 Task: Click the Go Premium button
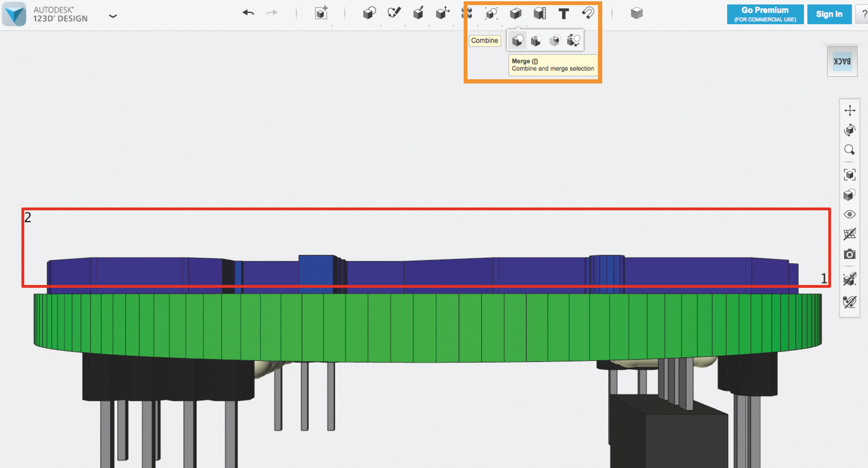(765, 14)
